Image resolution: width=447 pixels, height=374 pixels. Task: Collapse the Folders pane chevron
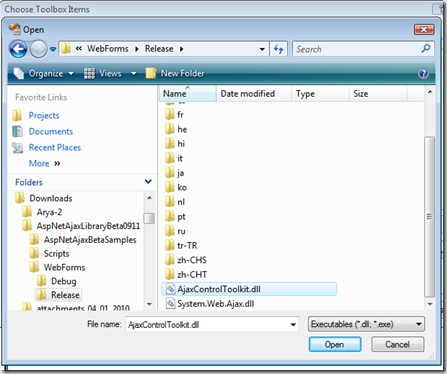[x=148, y=182]
